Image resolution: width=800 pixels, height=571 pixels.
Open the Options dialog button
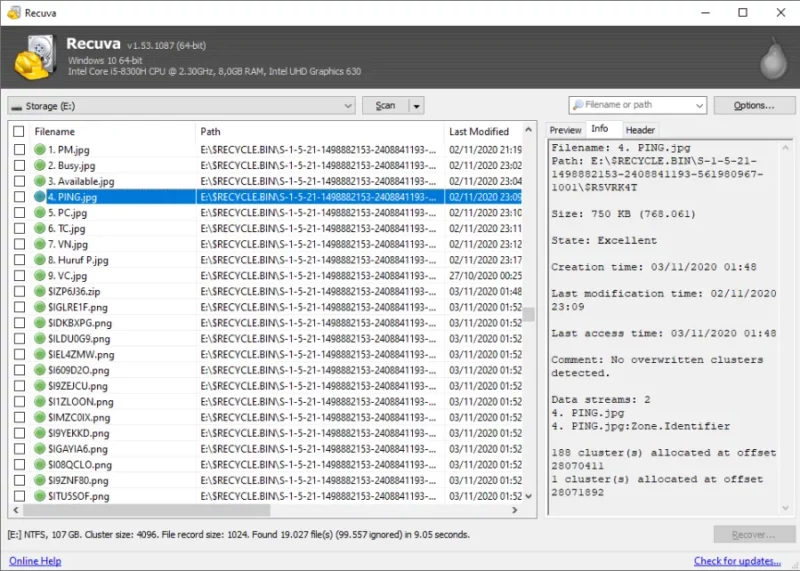(754, 106)
